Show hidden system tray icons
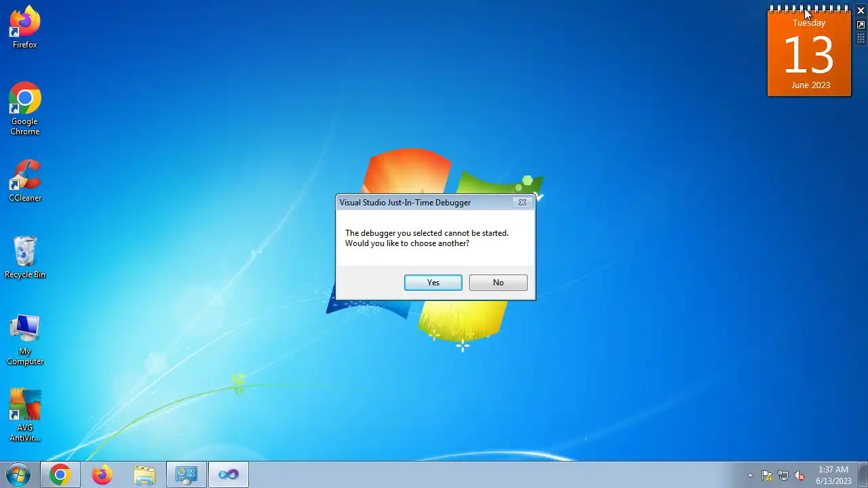Viewport: 868px width, 488px height. click(x=750, y=475)
